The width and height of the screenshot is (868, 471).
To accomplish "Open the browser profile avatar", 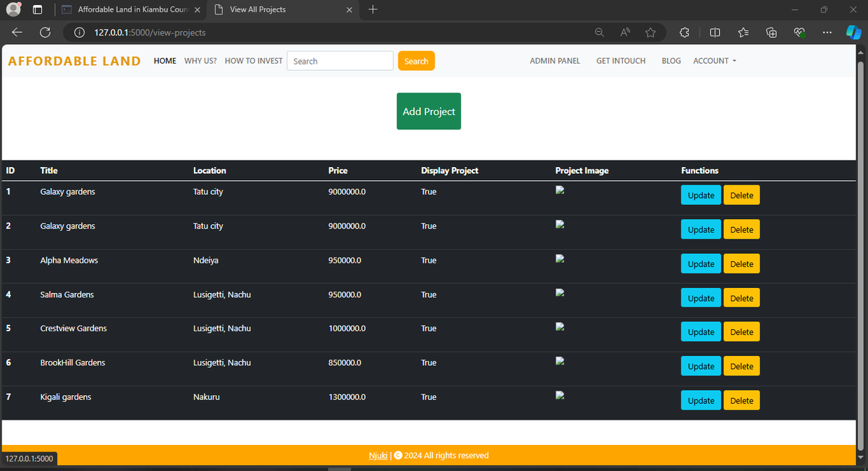I will (x=13, y=9).
